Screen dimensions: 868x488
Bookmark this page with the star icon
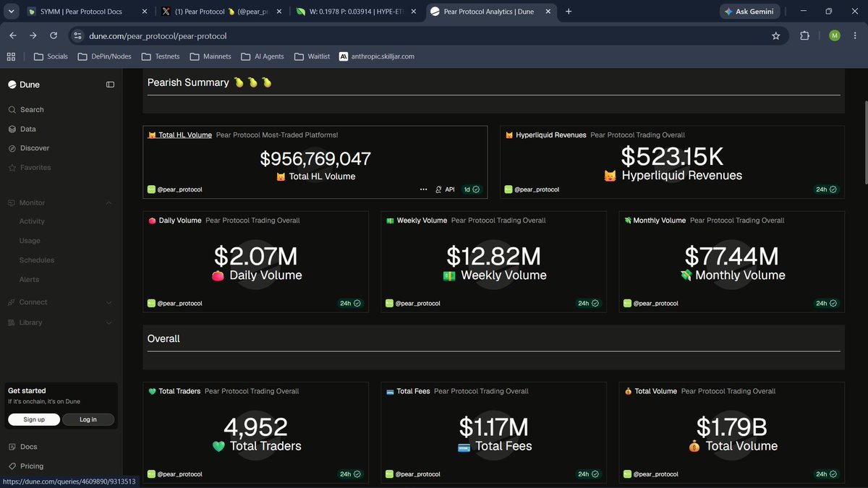pos(776,35)
